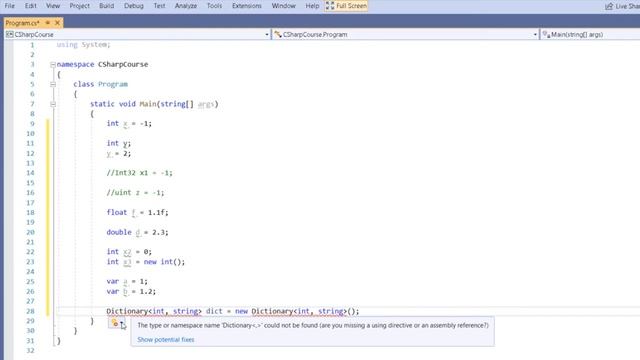Close the Program.cs tab

click(x=58, y=23)
